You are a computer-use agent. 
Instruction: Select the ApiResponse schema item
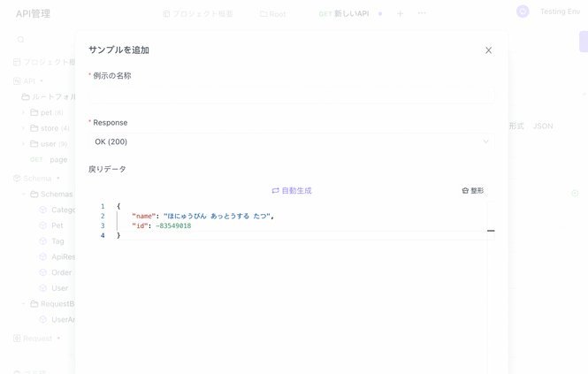pyautogui.click(x=57, y=257)
